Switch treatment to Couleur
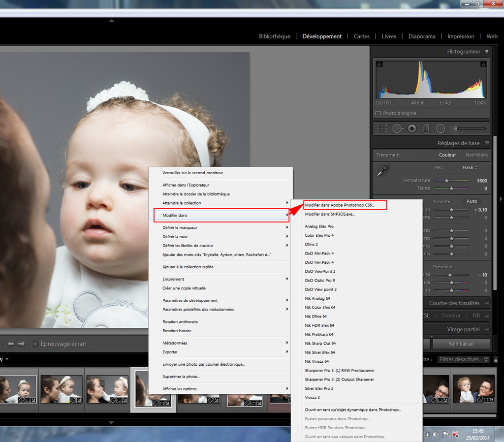Viewport: 504px width, 442px height. (x=447, y=155)
